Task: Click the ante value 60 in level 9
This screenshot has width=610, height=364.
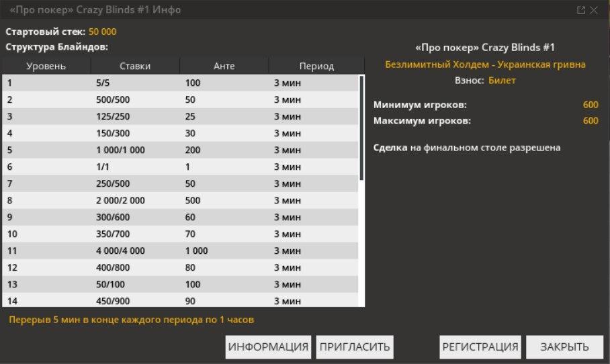Action: (x=190, y=218)
